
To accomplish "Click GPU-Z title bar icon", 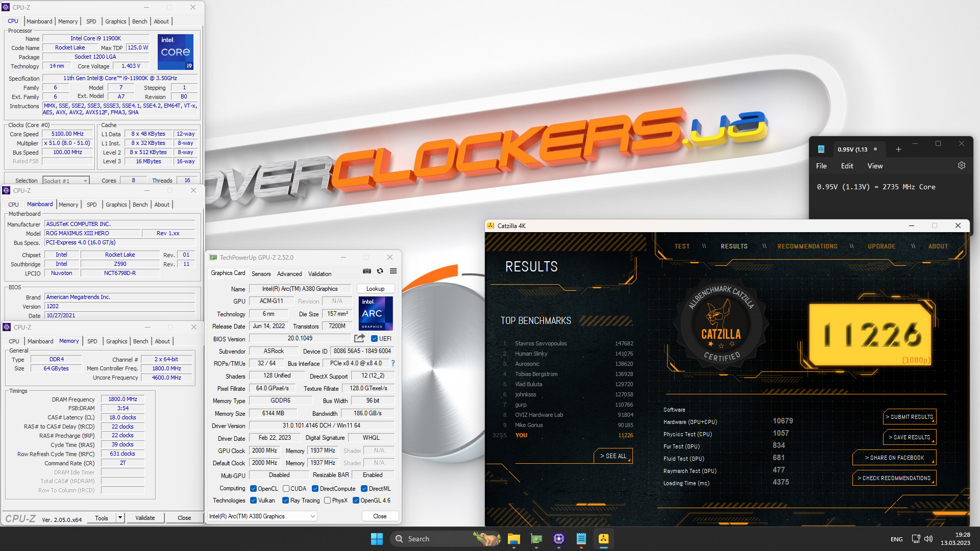I will click(x=213, y=258).
